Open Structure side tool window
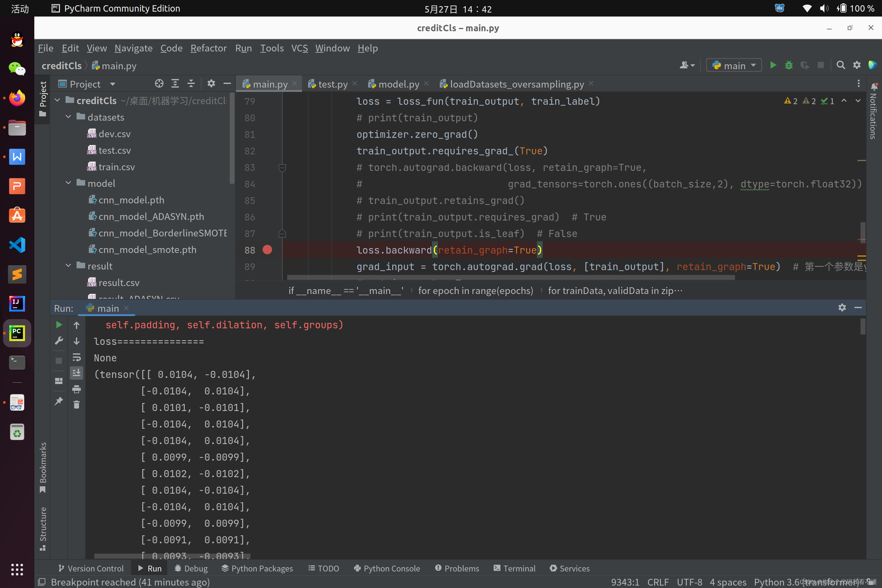882x588 pixels. [x=43, y=529]
